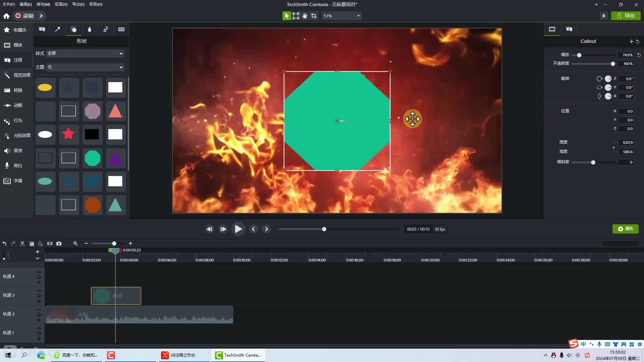The height and width of the screenshot is (362, 644).
Task: Switch to visual properties tab in properties panel
Action: click(x=552, y=29)
